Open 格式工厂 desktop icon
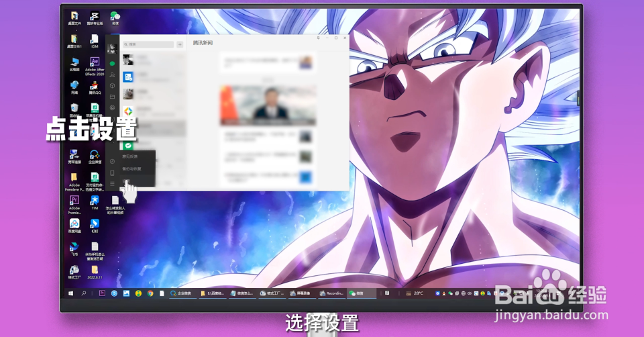 pyautogui.click(x=74, y=272)
